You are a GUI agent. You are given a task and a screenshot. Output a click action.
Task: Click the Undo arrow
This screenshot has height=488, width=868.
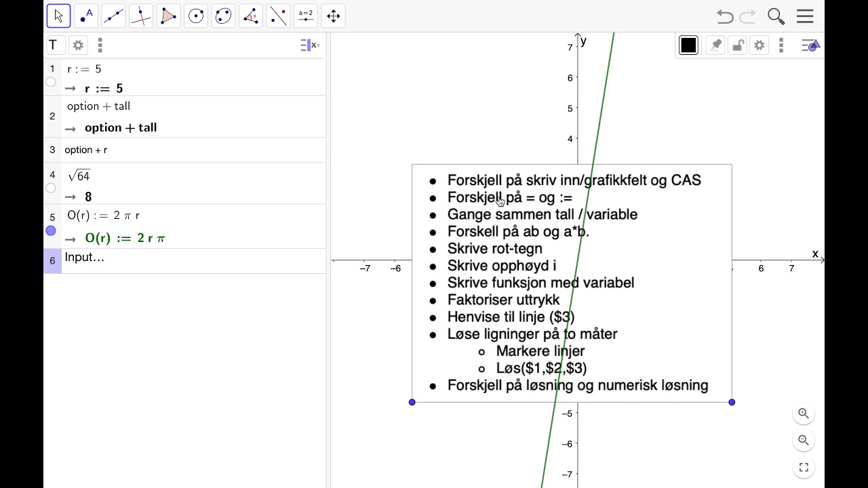click(725, 16)
